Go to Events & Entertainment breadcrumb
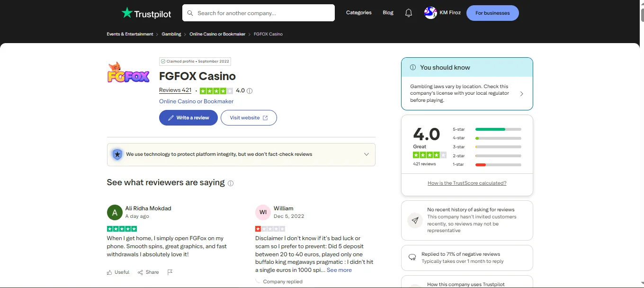This screenshot has width=644, height=288. [x=130, y=34]
